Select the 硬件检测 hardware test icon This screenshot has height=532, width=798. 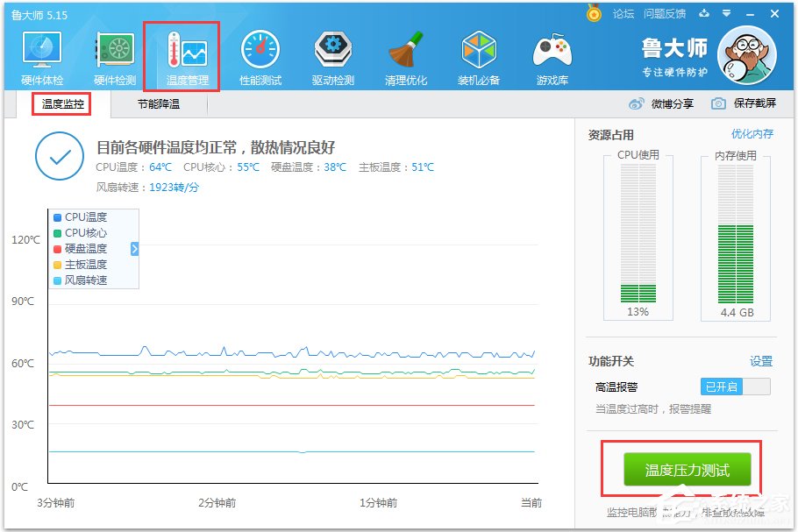pos(114,54)
